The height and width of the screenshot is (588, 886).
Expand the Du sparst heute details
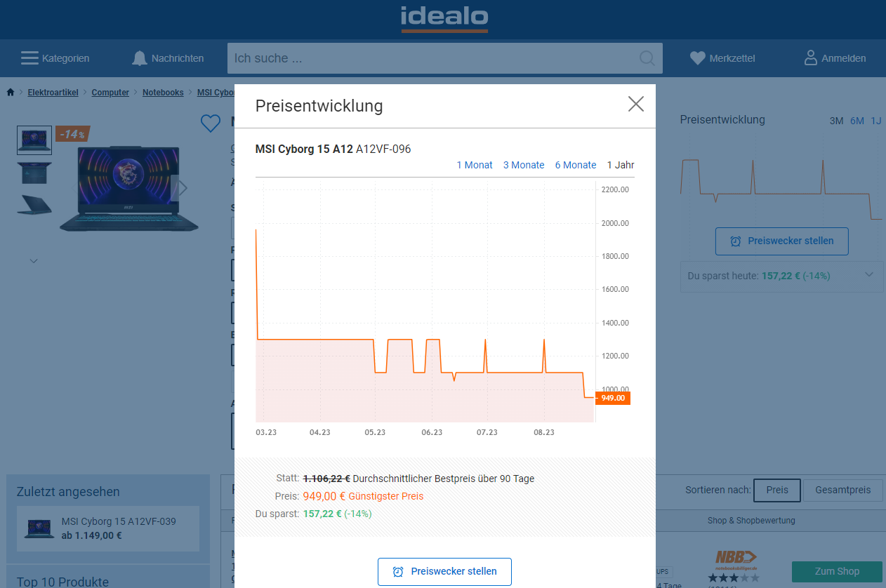pyautogui.click(x=870, y=275)
